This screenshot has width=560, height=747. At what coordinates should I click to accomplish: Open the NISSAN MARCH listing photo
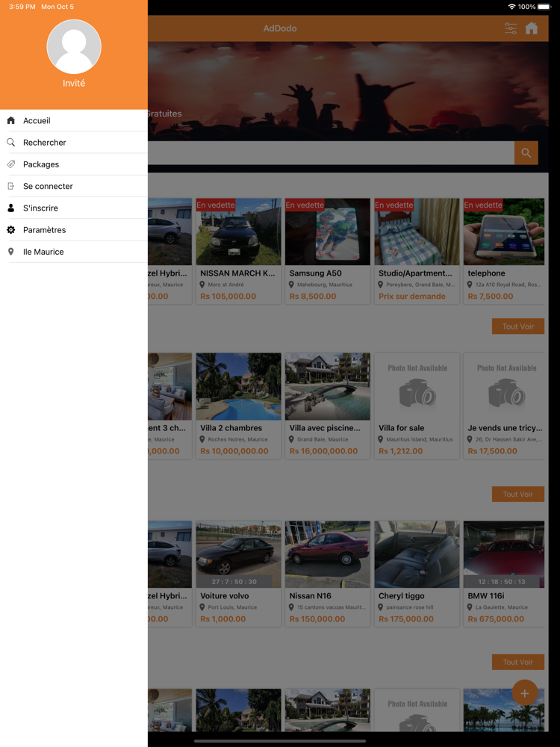239,232
